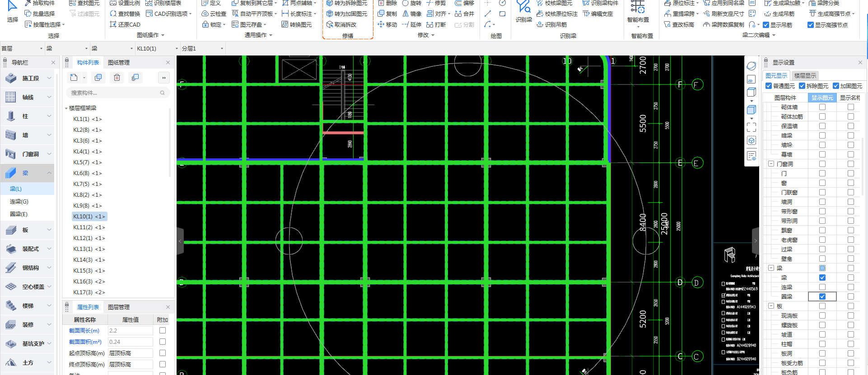Click the delete trash icon in 构件列表

coord(117,78)
